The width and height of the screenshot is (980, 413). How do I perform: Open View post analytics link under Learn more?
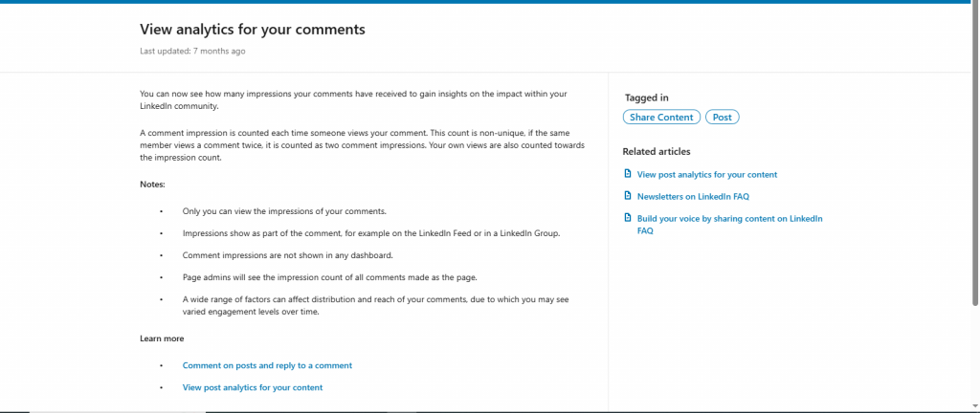point(253,387)
